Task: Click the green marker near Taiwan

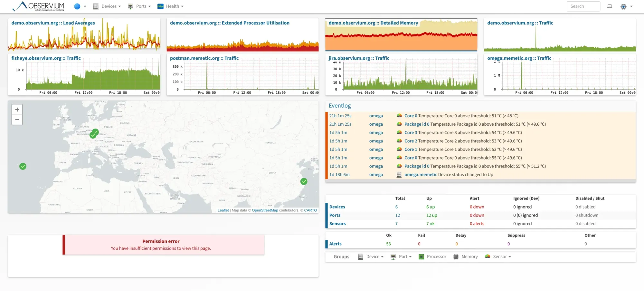Action: (x=304, y=181)
